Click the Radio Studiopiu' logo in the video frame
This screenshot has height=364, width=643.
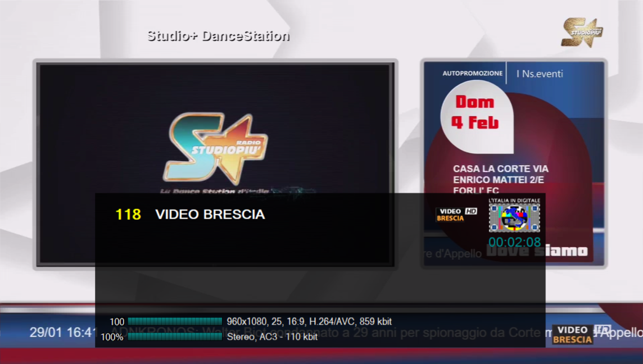click(215, 149)
